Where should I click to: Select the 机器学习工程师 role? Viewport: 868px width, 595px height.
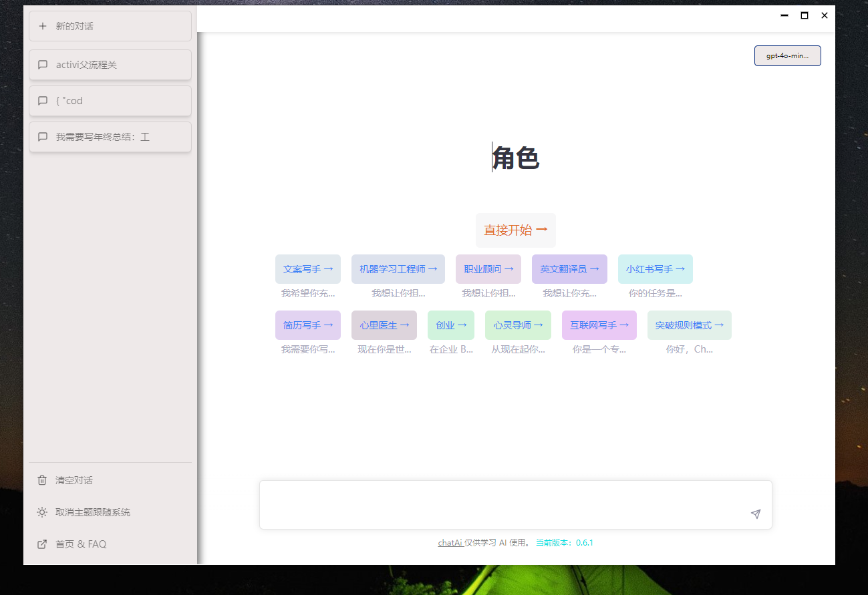point(398,269)
